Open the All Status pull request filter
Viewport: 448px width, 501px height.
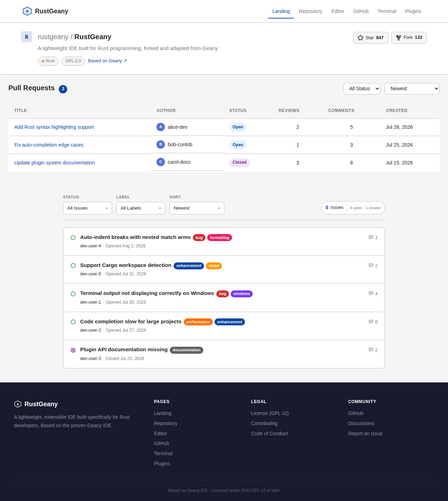click(x=362, y=89)
